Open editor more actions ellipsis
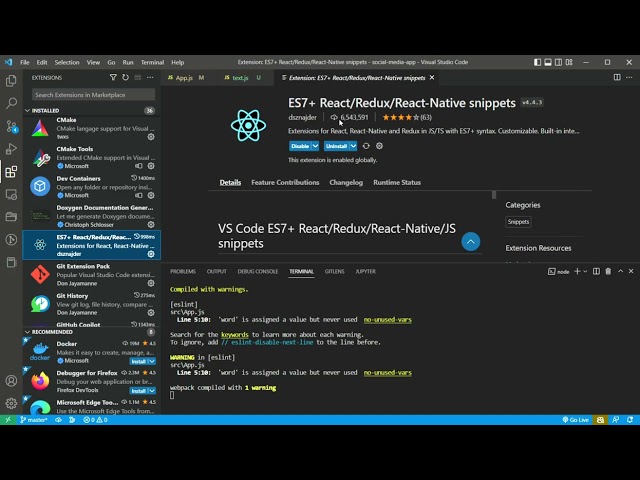640x480 pixels. (629, 78)
